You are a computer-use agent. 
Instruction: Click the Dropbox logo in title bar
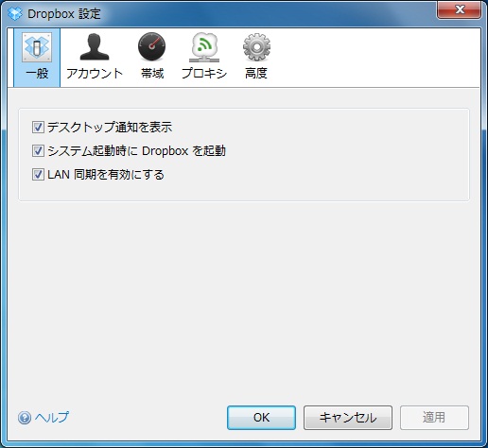[14, 13]
